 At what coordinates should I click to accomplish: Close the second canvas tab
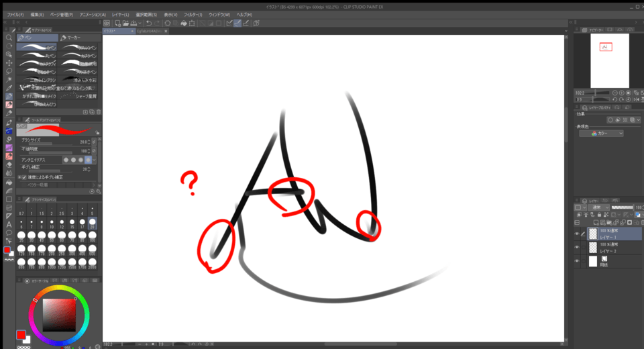[x=166, y=32]
